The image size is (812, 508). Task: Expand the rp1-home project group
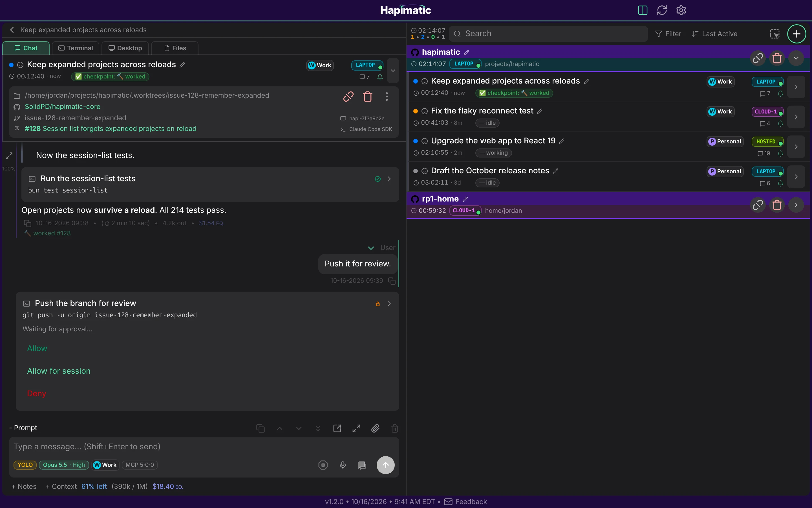[796, 205]
